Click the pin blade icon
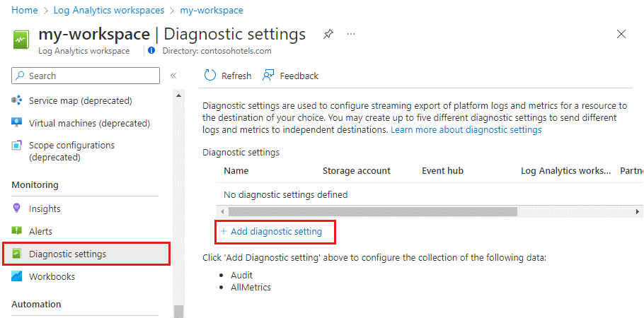Image resolution: width=644 pixels, height=318 pixels. click(328, 34)
